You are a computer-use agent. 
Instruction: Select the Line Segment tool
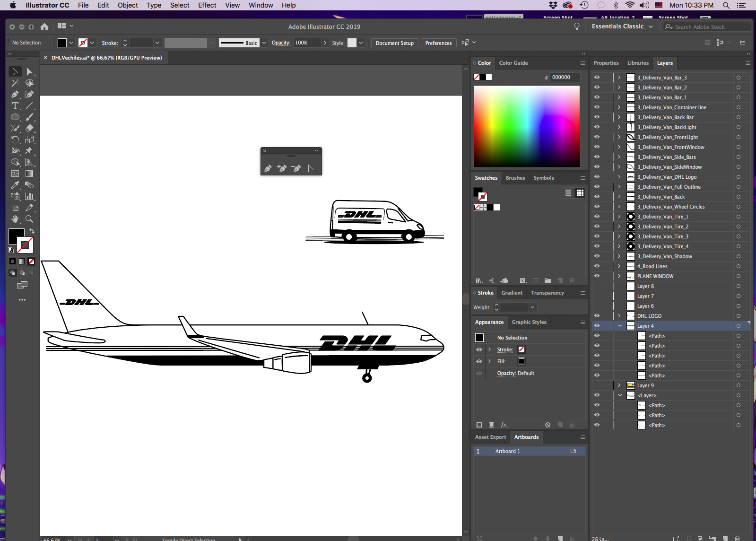click(29, 105)
